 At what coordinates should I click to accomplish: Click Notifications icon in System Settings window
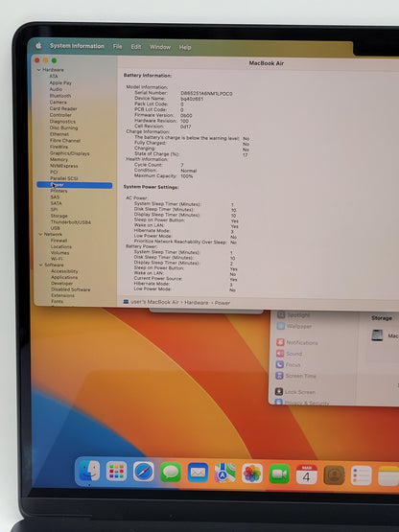pyautogui.click(x=280, y=342)
